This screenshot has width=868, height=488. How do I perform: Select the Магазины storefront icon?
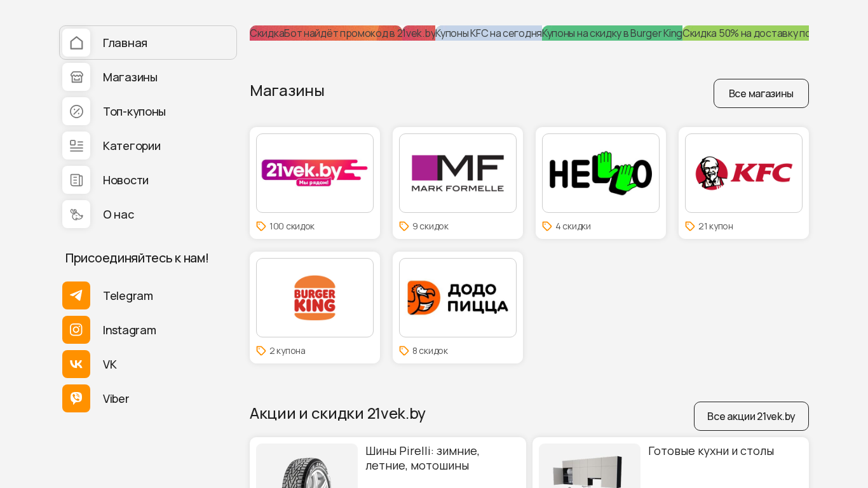click(76, 77)
